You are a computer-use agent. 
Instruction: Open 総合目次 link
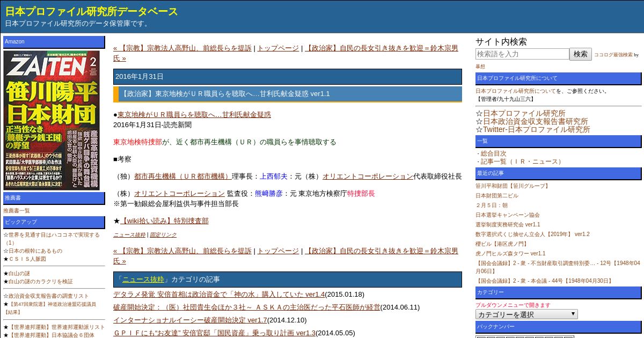click(x=494, y=153)
